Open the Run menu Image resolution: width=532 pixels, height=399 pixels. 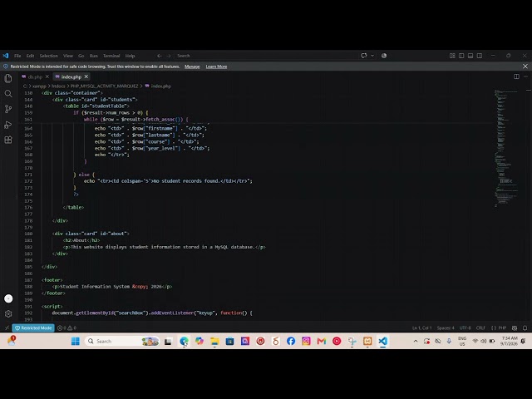94,56
